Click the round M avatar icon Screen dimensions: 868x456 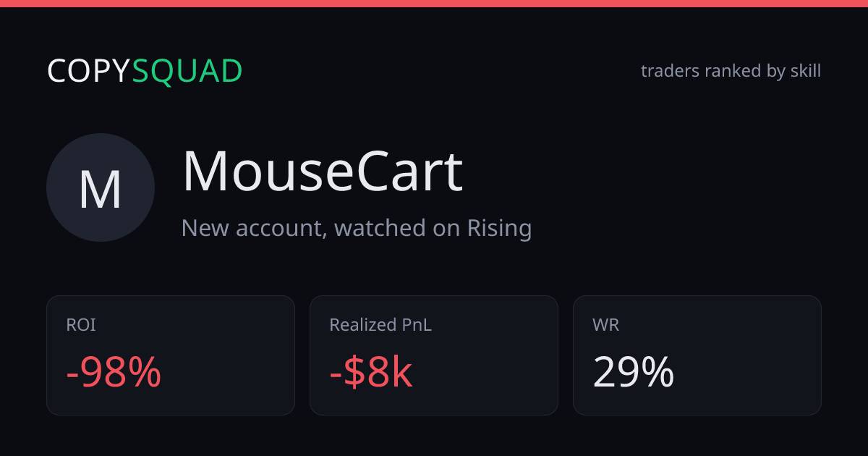[x=101, y=187]
